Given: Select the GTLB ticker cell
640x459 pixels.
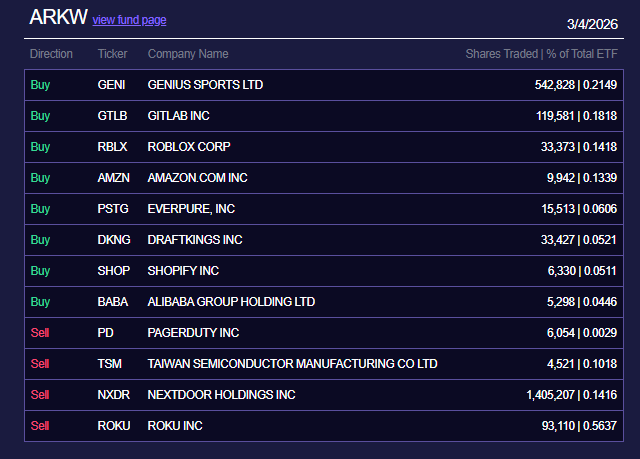Looking at the screenshot, I should pyautogui.click(x=112, y=116).
